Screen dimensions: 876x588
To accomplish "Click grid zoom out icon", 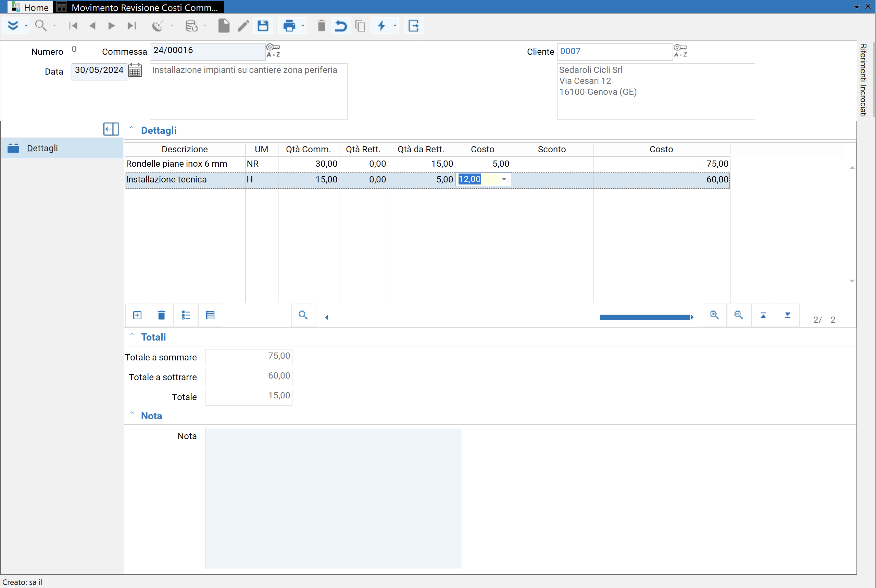I will click(x=739, y=315).
